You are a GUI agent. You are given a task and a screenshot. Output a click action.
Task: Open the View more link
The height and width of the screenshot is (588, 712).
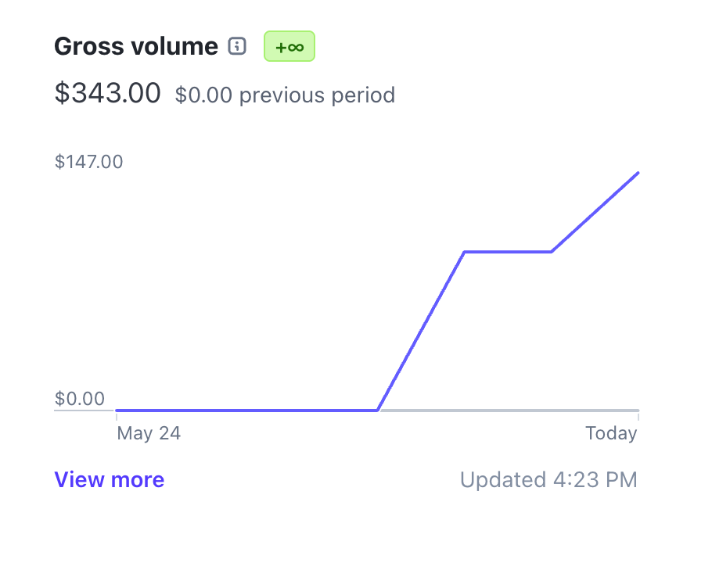[x=109, y=479]
